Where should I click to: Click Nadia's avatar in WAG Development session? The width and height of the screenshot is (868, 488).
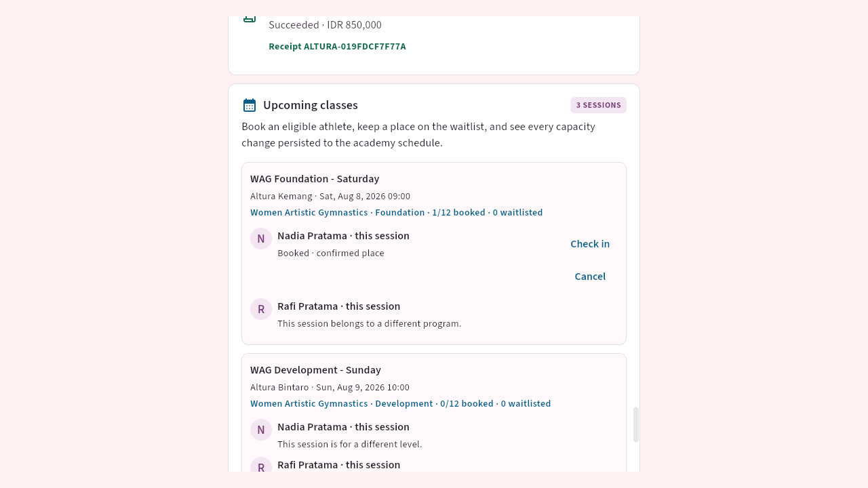coord(261,430)
